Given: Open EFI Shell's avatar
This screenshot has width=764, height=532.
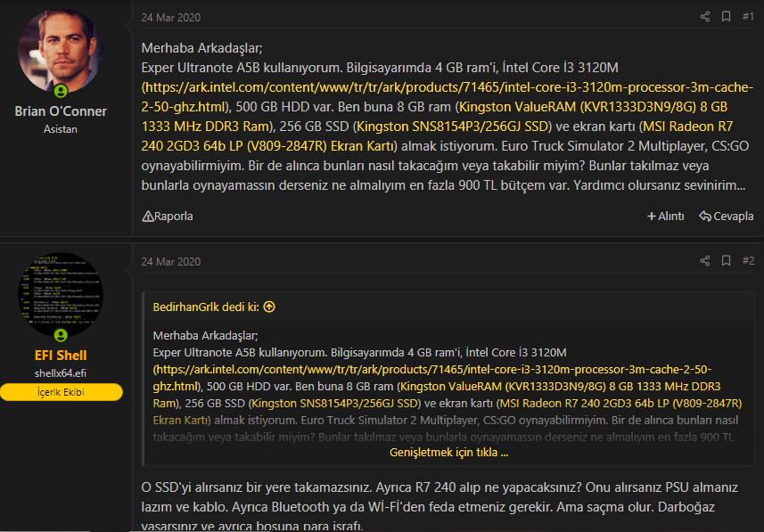Looking at the screenshot, I should (x=61, y=294).
